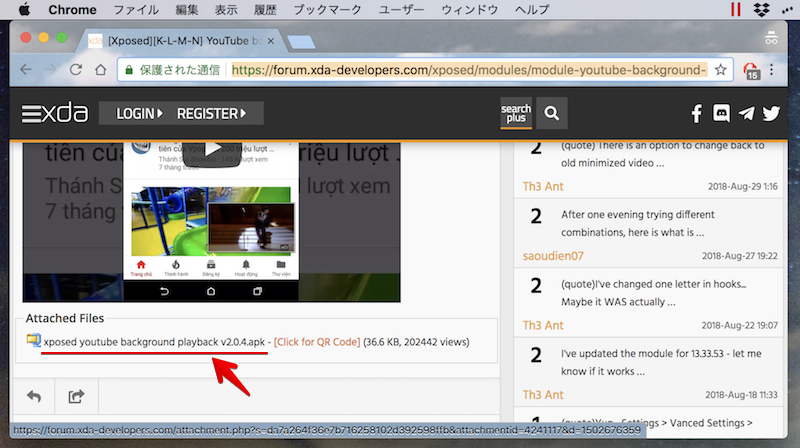Click the reply arrow icon below post
This screenshot has width=800, height=448.
tap(34, 397)
